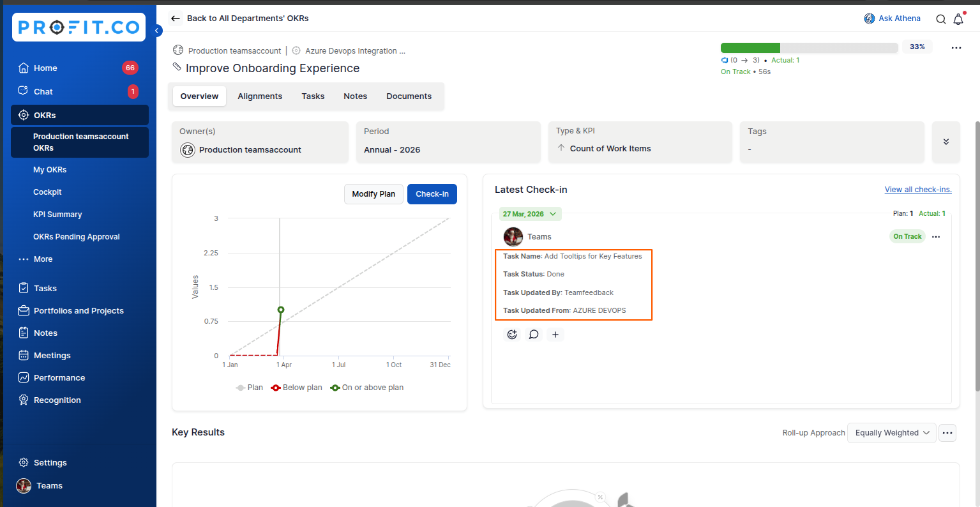Collapse the left sidebar arrow

[158, 30]
